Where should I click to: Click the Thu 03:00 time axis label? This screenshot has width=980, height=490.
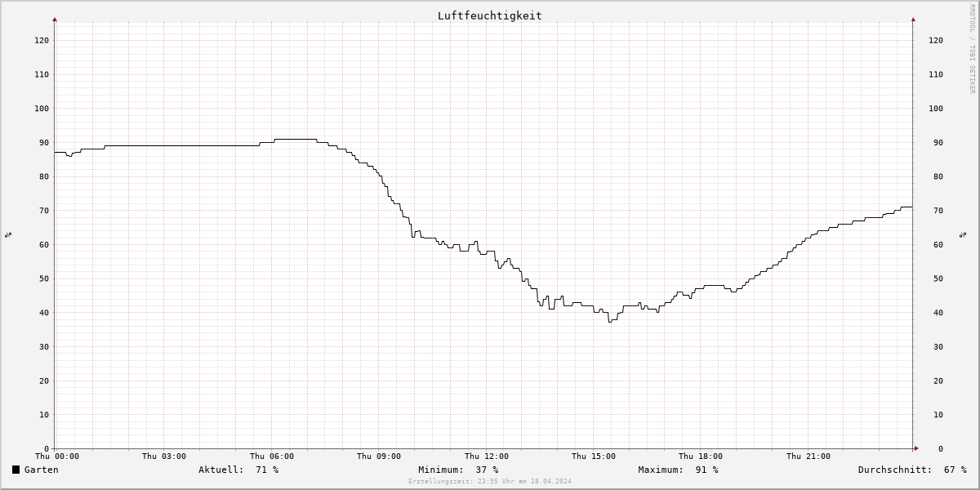point(164,457)
